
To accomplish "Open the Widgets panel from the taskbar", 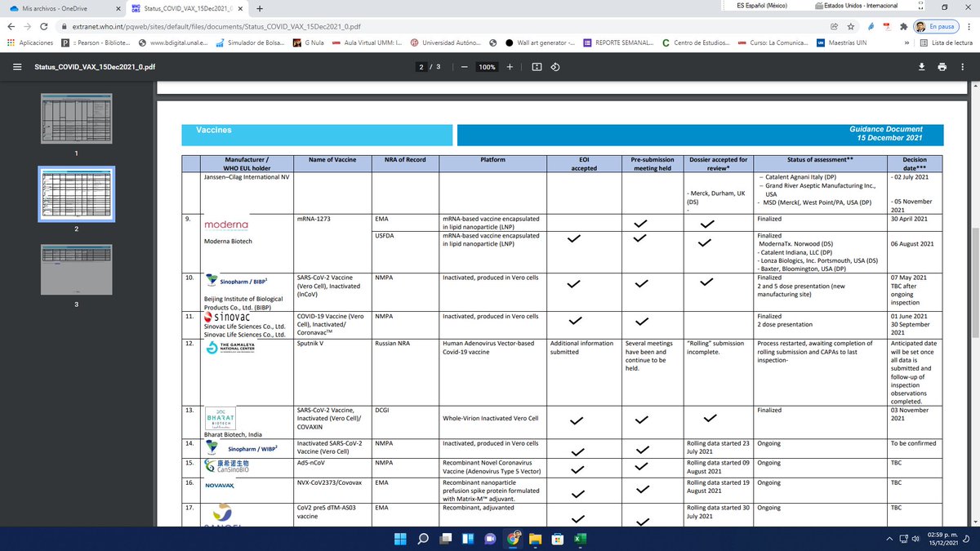I will pos(468,539).
